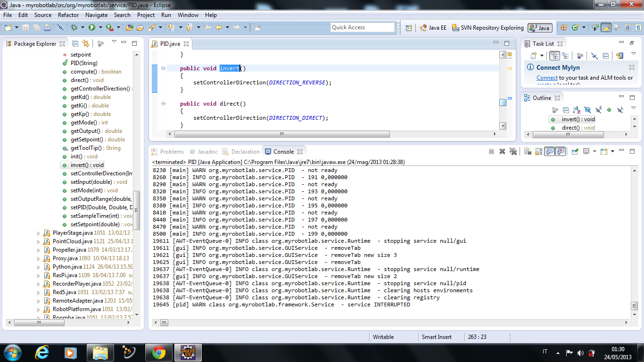Click the New Task icon in Task List
Image resolution: width=644 pixels, height=362 pixels.
click(534, 56)
